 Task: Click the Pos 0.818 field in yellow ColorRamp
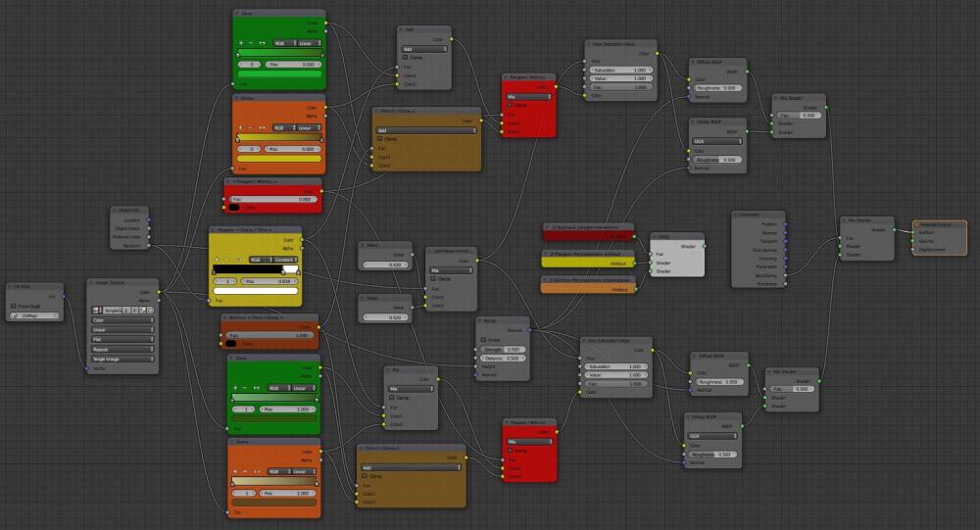pos(269,281)
